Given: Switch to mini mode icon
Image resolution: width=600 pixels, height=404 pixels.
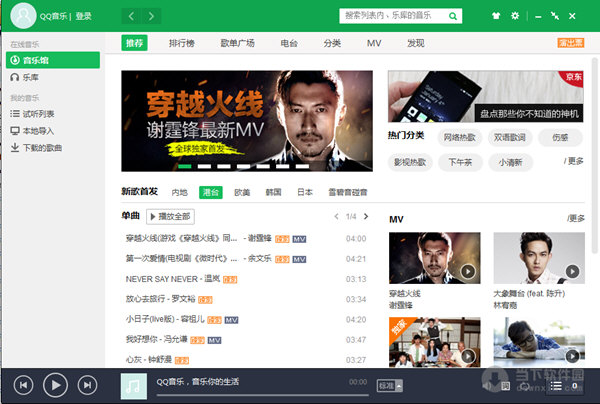Looking at the screenshot, I should [x=554, y=16].
